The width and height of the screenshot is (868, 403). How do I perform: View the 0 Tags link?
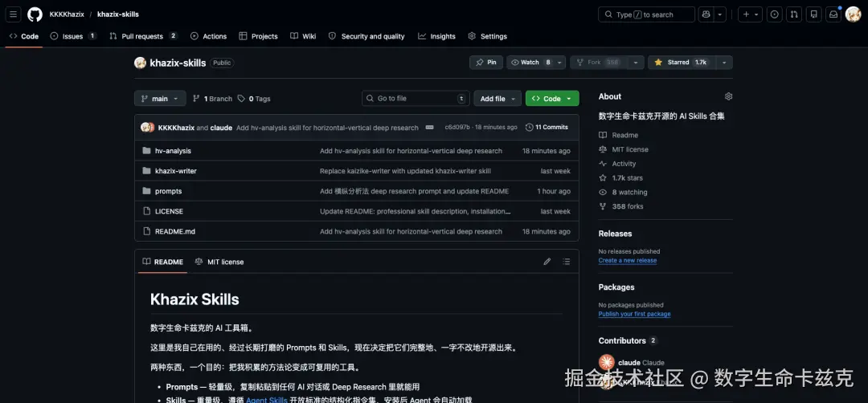click(x=254, y=99)
